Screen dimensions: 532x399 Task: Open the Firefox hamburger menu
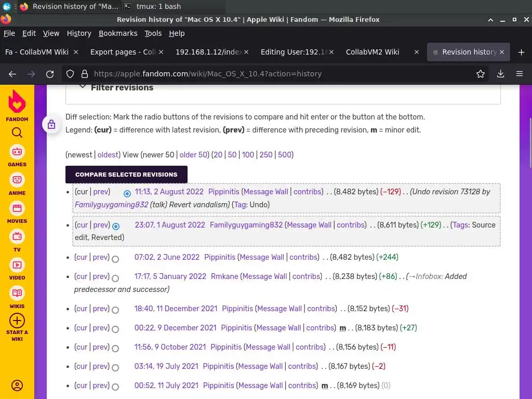(x=520, y=74)
